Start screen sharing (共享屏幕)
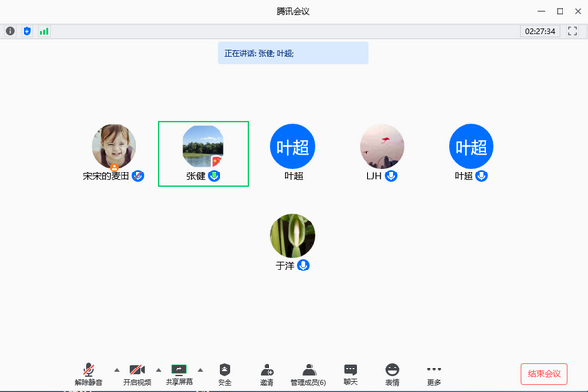Image resolution: width=588 pixels, height=392 pixels. tap(179, 371)
